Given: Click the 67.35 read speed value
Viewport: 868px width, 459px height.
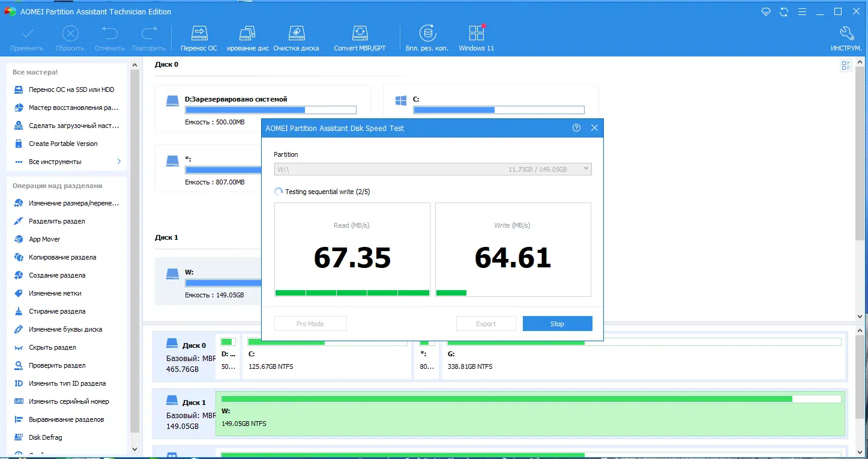Looking at the screenshot, I should coord(352,258).
